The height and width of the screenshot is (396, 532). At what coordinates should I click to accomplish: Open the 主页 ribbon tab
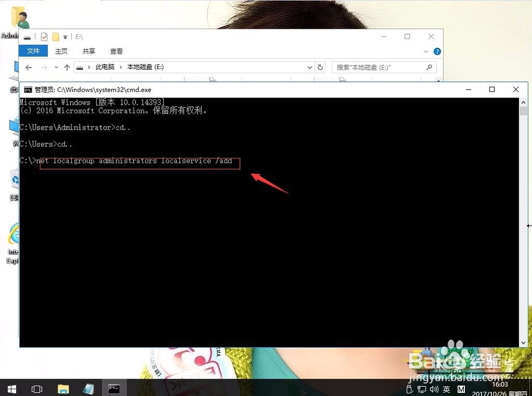(x=61, y=51)
